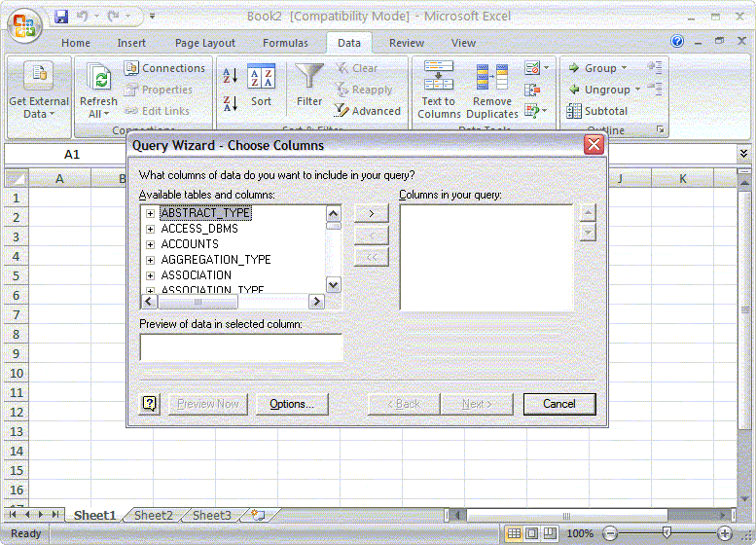Click zoom out minus button
This screenshot has height=545, width=756.
pos(610,533)
